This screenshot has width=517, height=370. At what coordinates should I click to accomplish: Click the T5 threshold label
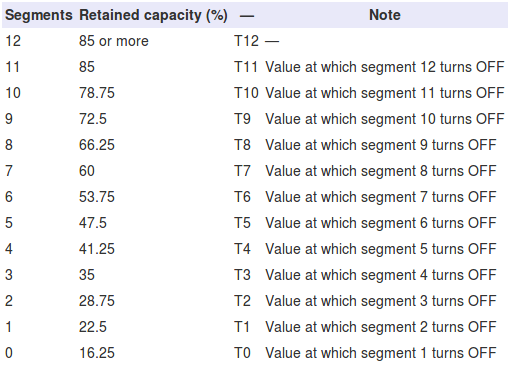(x=242, y=223)
